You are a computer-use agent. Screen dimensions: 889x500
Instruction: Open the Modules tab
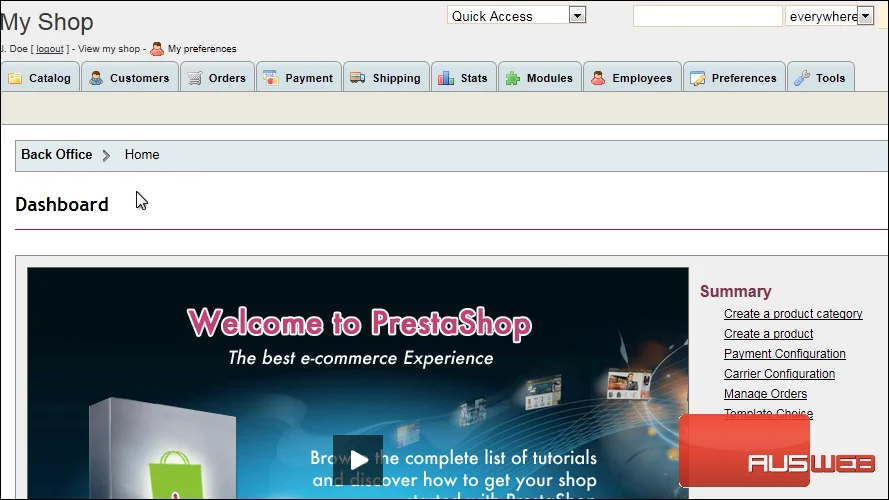click(x=540, y=77)
